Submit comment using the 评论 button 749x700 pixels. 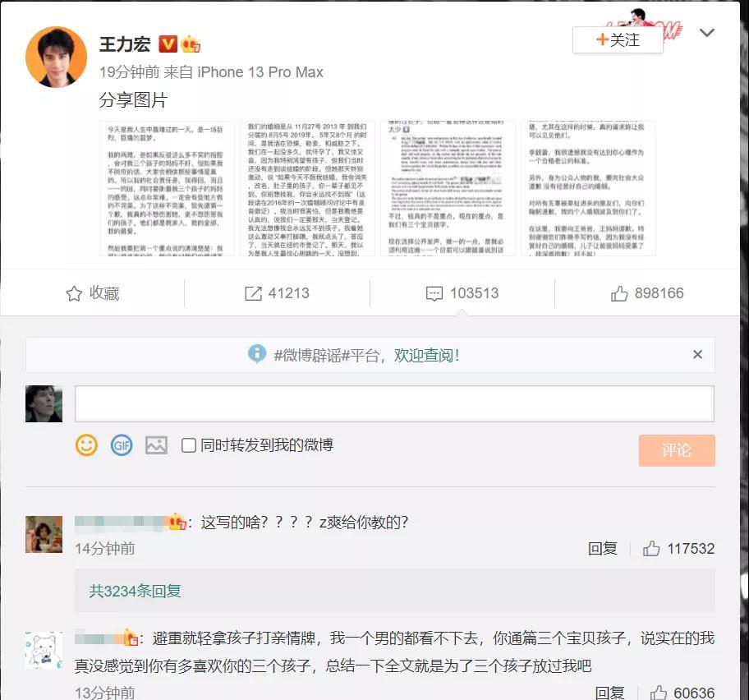(x=677, y=450)
